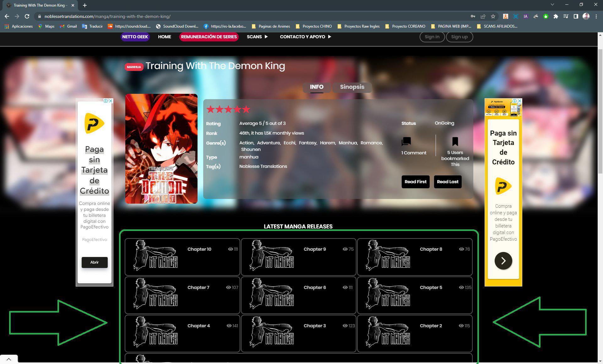Switch to the INFO tab

click(317, 87)
